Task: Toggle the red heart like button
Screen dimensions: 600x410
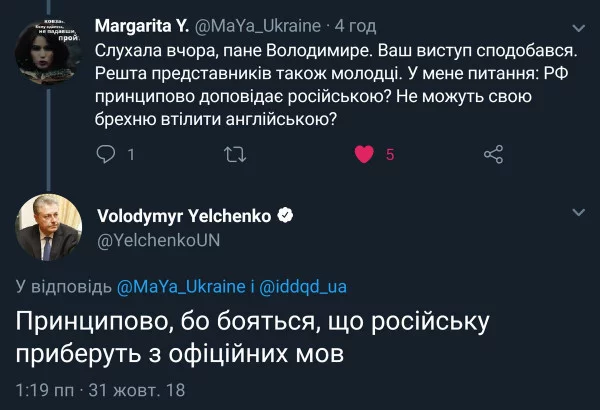Action: (365, 153)
